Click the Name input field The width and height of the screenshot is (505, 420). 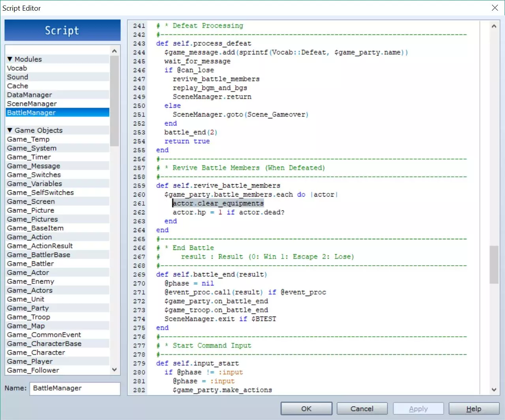point(75,388)
